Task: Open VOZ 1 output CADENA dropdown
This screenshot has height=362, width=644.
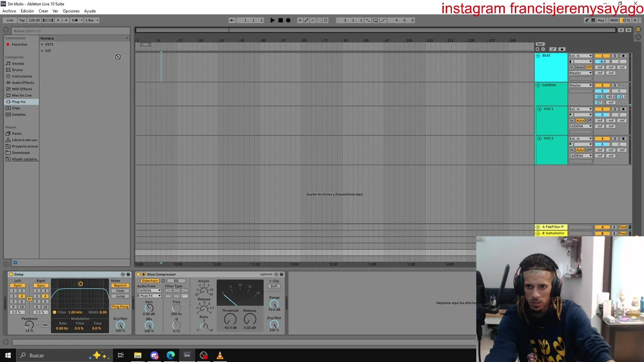Action: pos(581,126)
